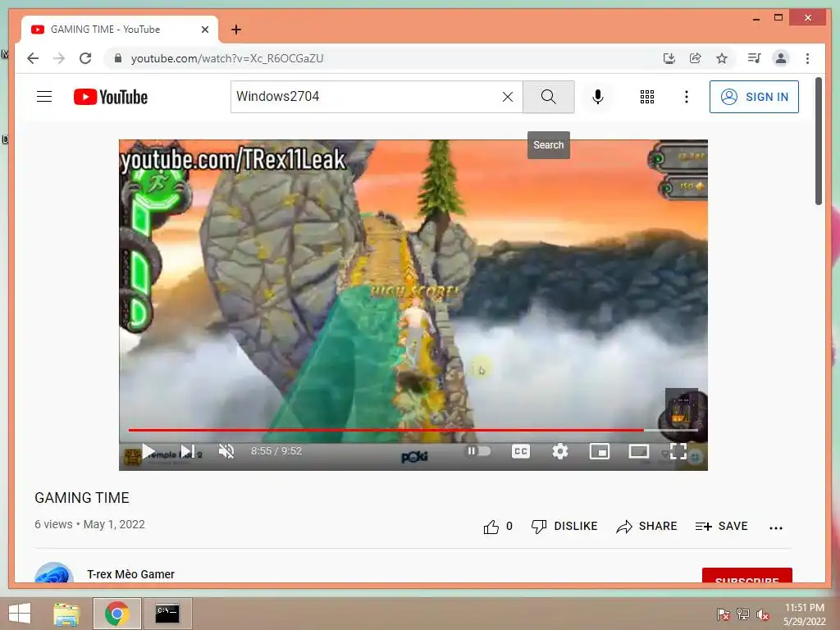Open Chrome media controls icon
The width and height of the screenshot is (840, 630).
tap(755, 58)
